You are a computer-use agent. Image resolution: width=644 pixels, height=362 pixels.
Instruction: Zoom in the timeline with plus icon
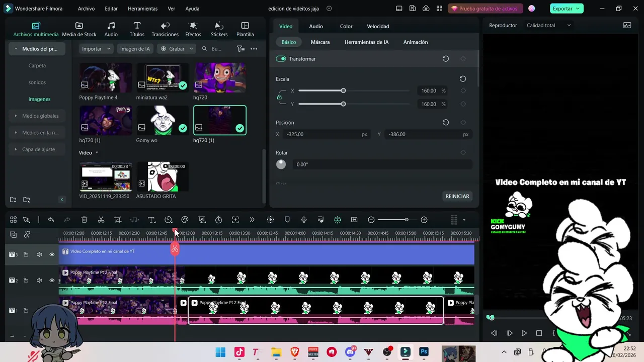[424, 220]
